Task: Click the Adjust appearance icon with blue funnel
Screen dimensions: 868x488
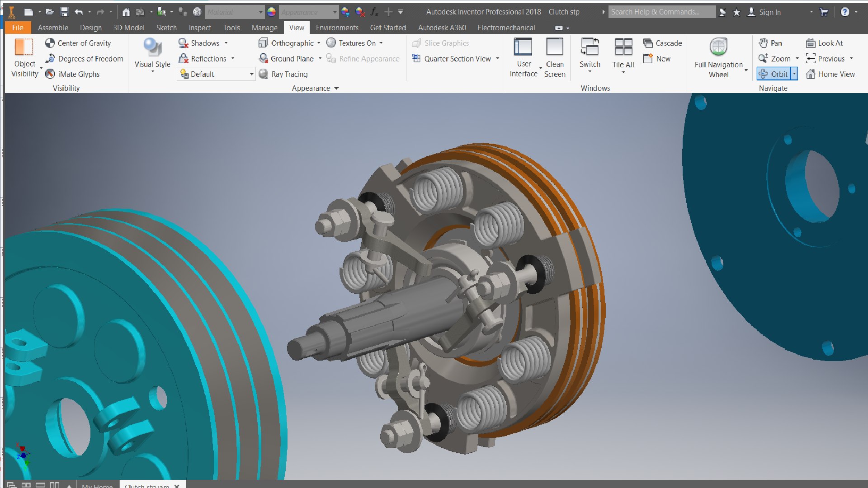Action: click(x=345, y=12)
